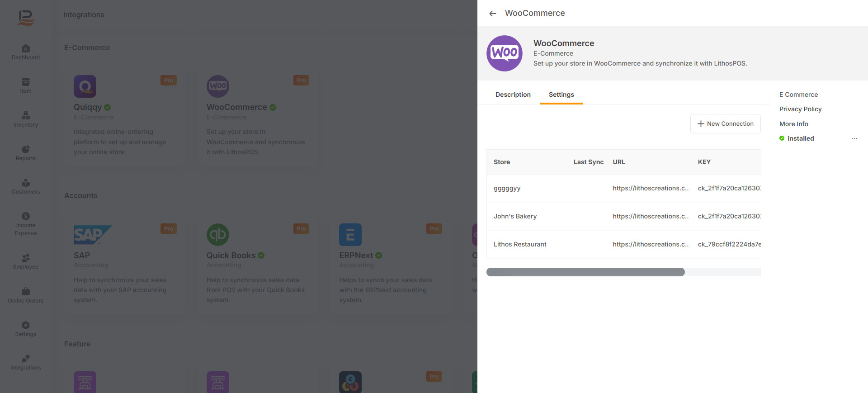Click the URL for gggggyy store
This screenshot has height=393, width=868.
click(651, 188)
